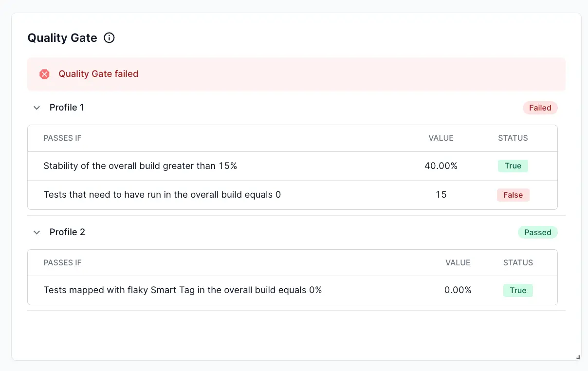Screen dimensions: 588x371
Task: Click the Quality Gate title
Action: tap(62, 38)
